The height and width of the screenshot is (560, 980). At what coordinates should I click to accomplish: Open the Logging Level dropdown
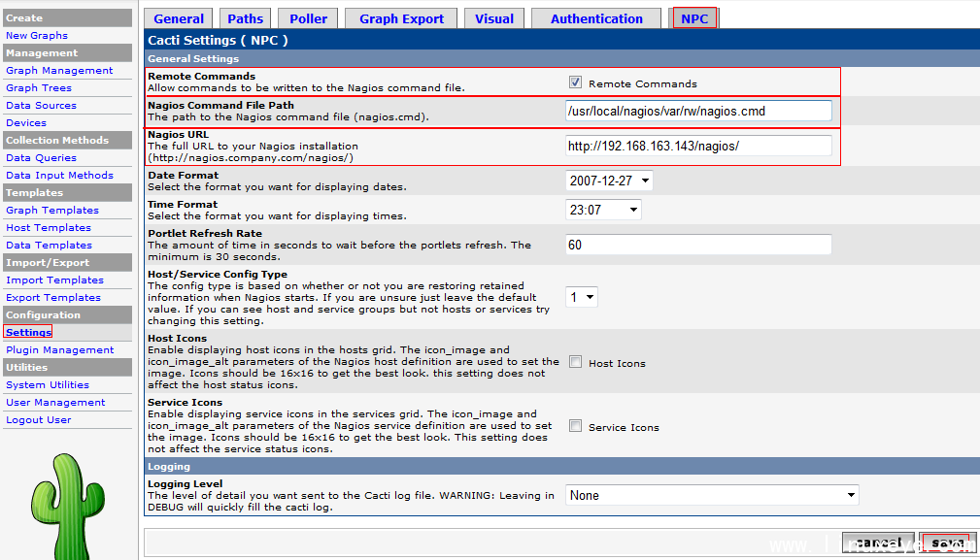pyautogui.click(x=712, y=495)
